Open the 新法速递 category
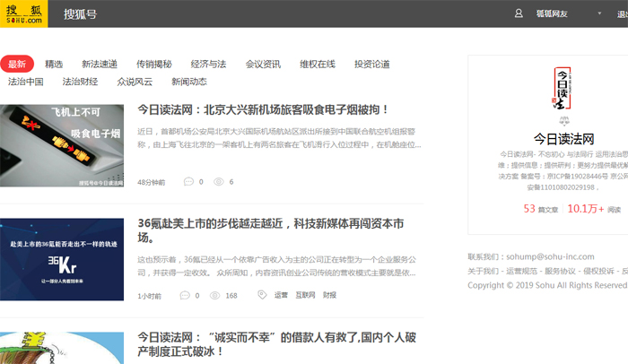Viewport: 628px width, 364px height. [100, 64]
